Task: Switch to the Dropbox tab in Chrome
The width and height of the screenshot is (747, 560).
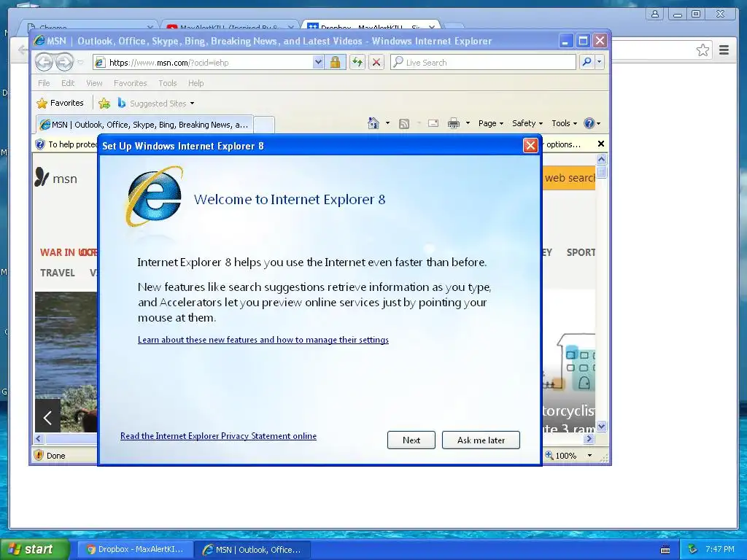Action: click(370, 27)
